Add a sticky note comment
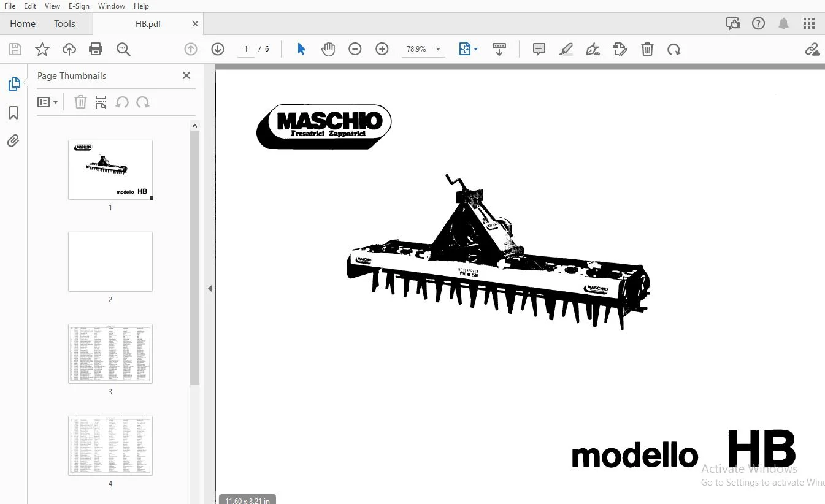The height and width of the screenshot is (504, 825). [539, 49]
